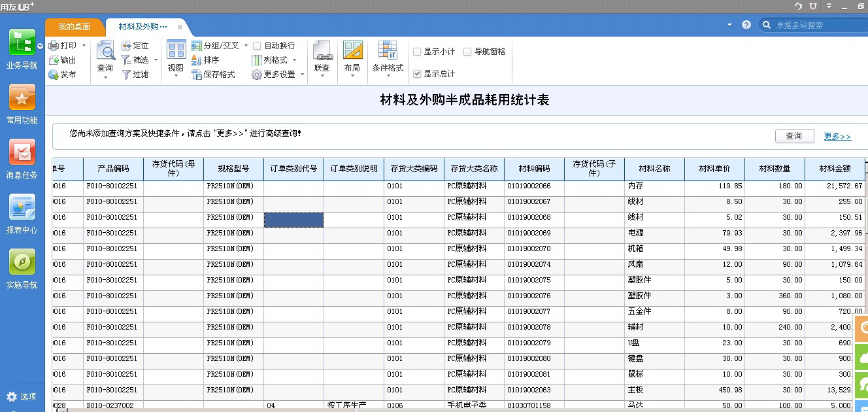This screenshot has width=868, height=412.
Task: Click the 过滤 funnel icon
Action: pyautogui.click(x=126, y=75)
